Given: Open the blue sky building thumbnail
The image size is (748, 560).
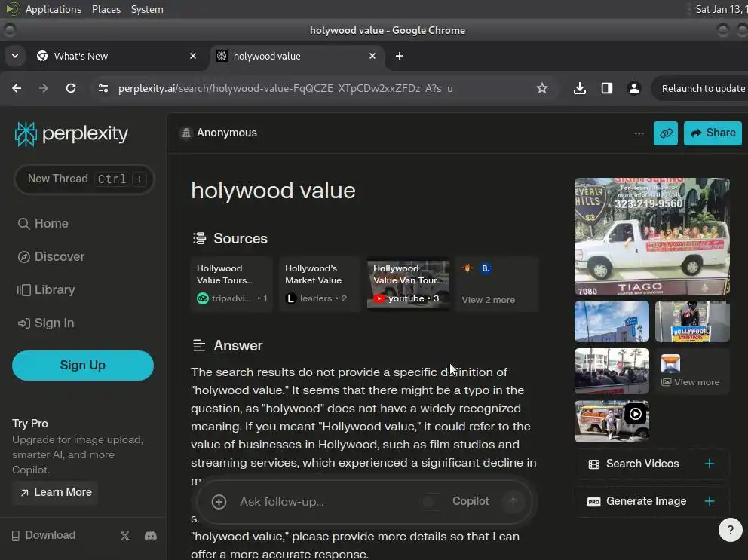Looking at the screenshot, I should click(x=612, y=322).
